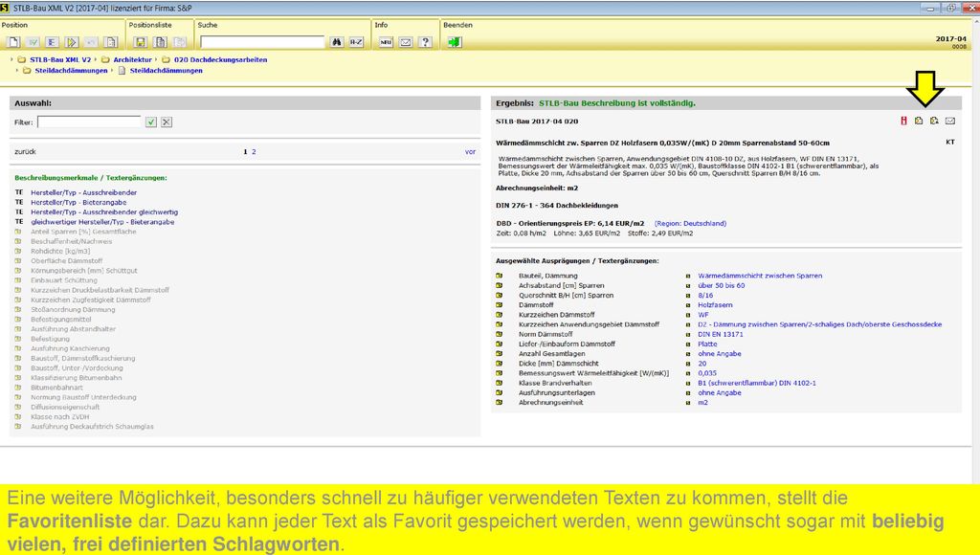Screen dimensions: 980x555
Task: Go to page 2 of selection list
Action: tap(254, 152)
